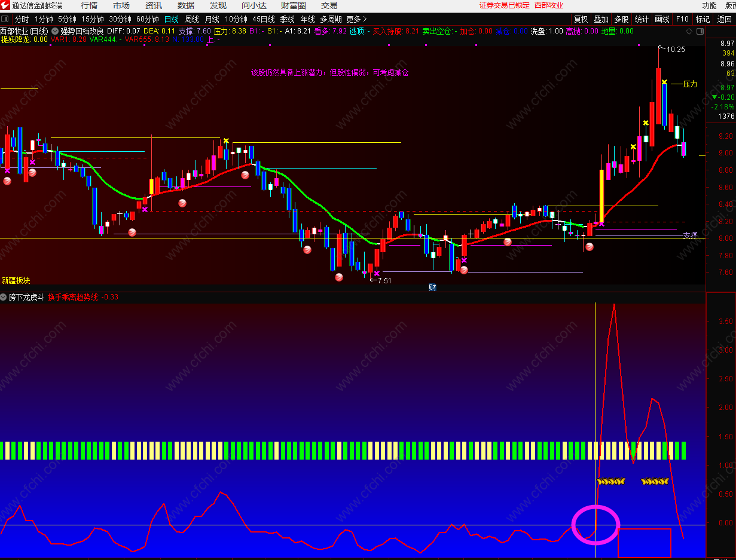Viewport: 736px width, 560px height.
Task: Click the 返回 back button
Action: [725, 19]
